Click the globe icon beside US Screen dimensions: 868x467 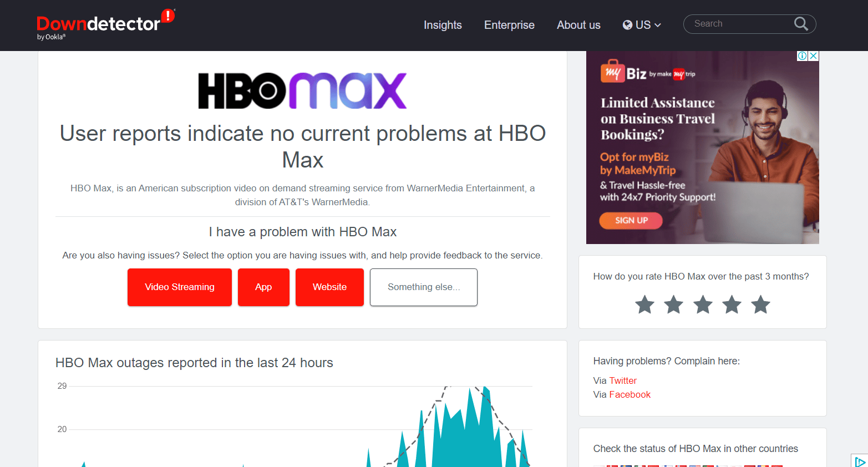[628, 25]
